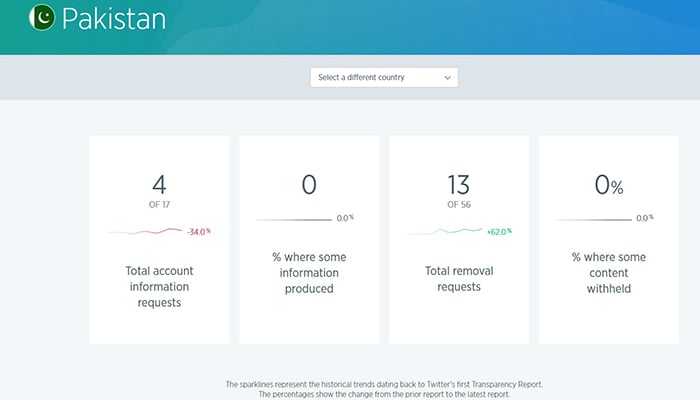This screenshot has width=700, height=400.
Task: Click the number '4' account requests value
Action: tap(159, 184)
